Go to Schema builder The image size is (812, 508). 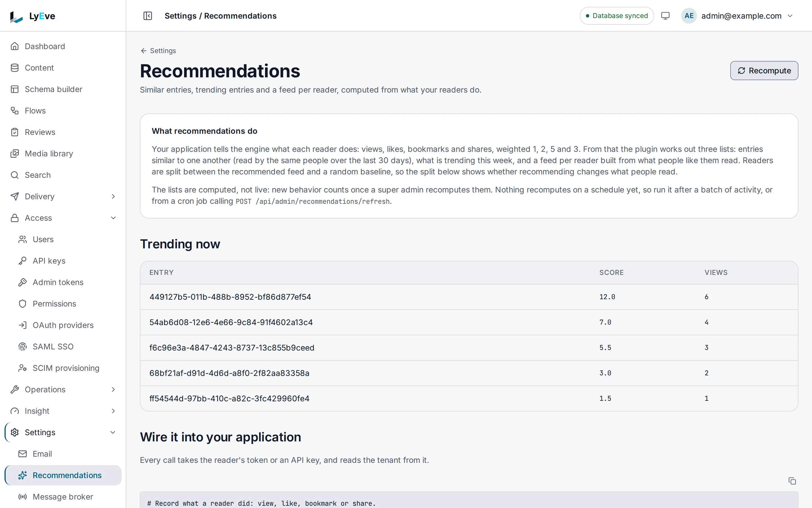(63, 89)
